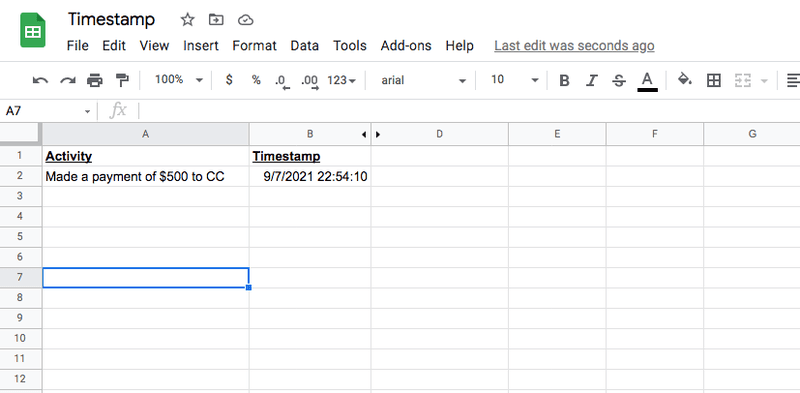The width and height of the screenshot is (800, 393).
Task: Click the Undo arrow icon
Action: coord(40,80)
